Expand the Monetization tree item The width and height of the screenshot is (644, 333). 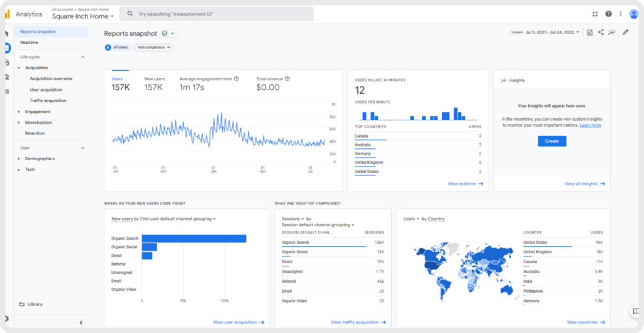coord(19,123)
